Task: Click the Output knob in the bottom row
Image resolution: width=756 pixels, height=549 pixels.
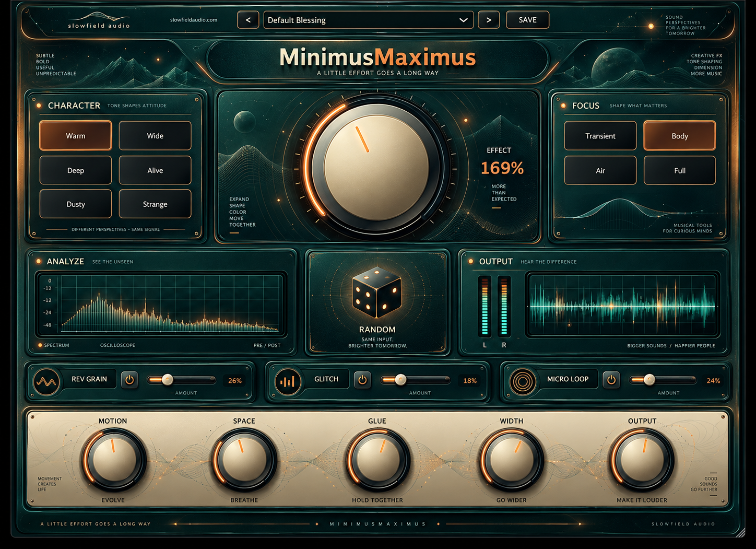Action: click(x=642, y=460)
